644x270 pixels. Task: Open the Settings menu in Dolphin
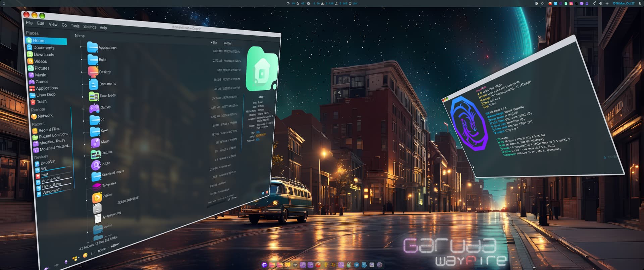pos(90,27)
